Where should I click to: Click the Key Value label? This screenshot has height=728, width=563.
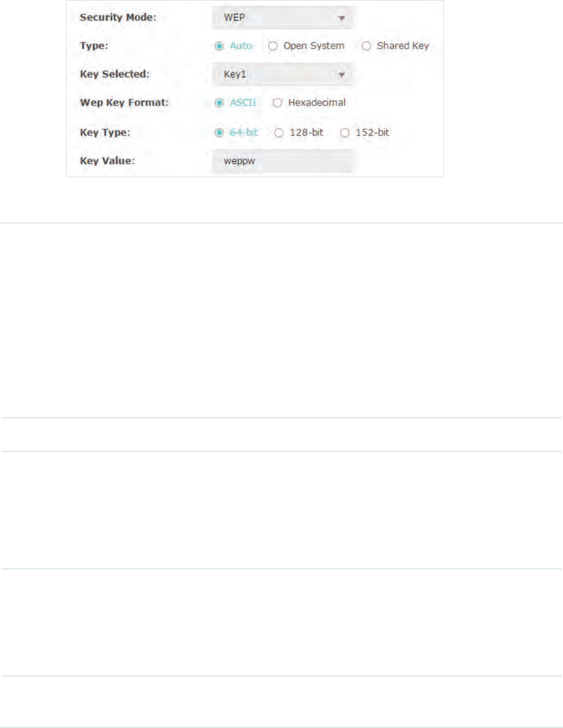(x=107, y=160)
